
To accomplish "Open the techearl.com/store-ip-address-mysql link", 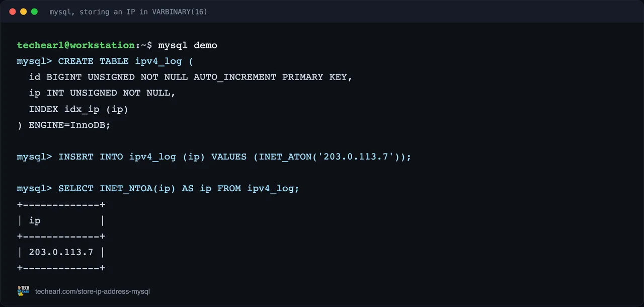I will pyautogui.click(x=93, y=291).
